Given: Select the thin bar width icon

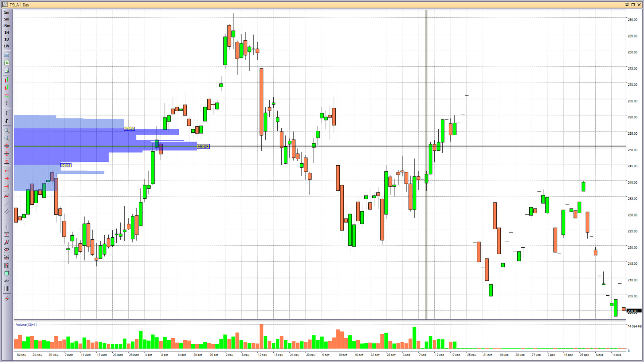Looking at the screenshot, I should (x=6, y=113).
